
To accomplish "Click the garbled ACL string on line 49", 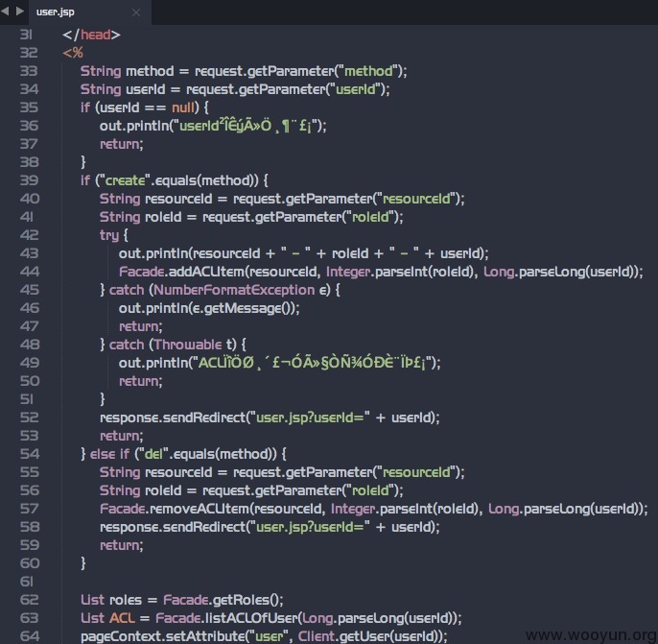I will [312, 363].
